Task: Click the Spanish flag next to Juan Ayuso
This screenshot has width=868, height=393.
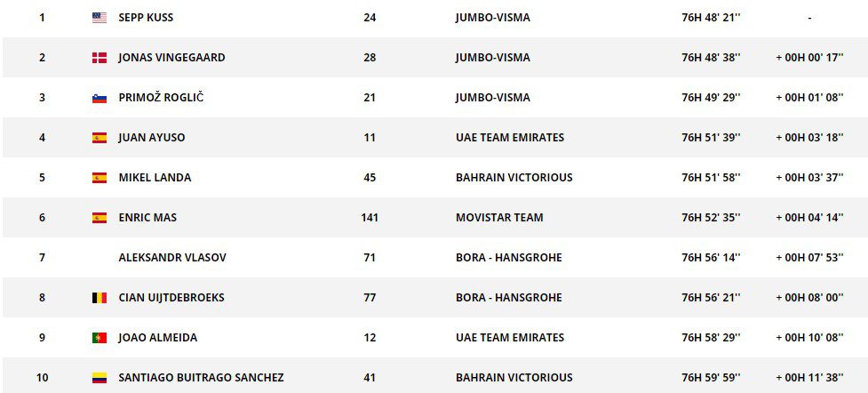Action: coord(100,138)
